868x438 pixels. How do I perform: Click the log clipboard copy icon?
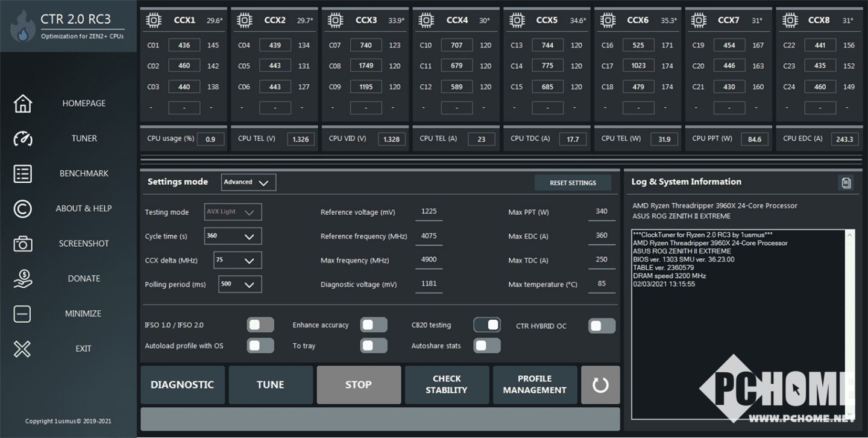(846, 182)
